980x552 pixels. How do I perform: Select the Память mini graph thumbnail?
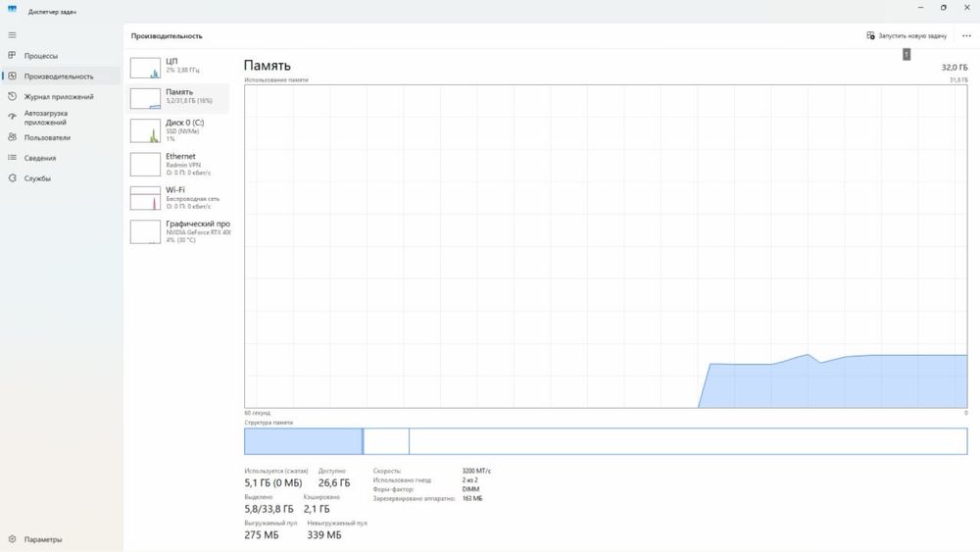tap(145, 99)
